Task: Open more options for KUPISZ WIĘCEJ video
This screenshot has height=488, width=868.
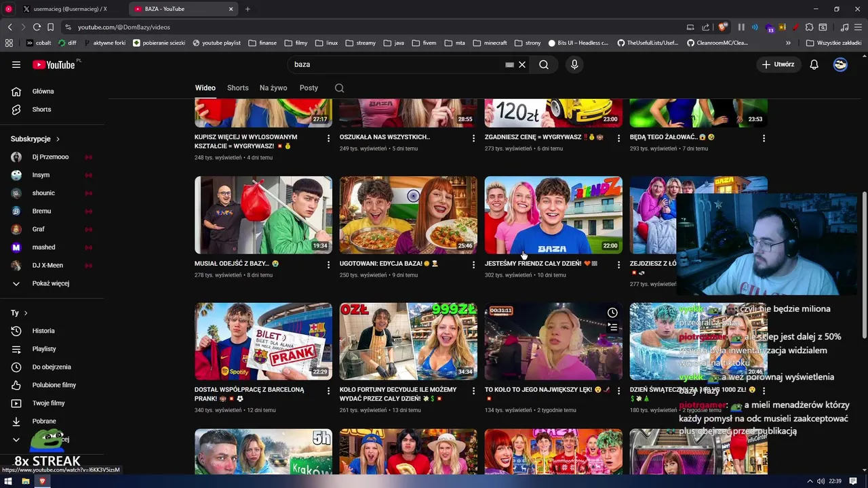Action: 329,138
